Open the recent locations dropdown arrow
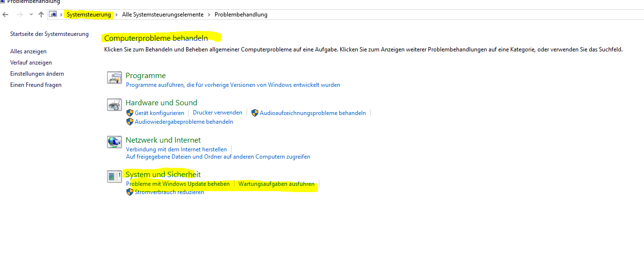644x278 pixels. (31, 15)
